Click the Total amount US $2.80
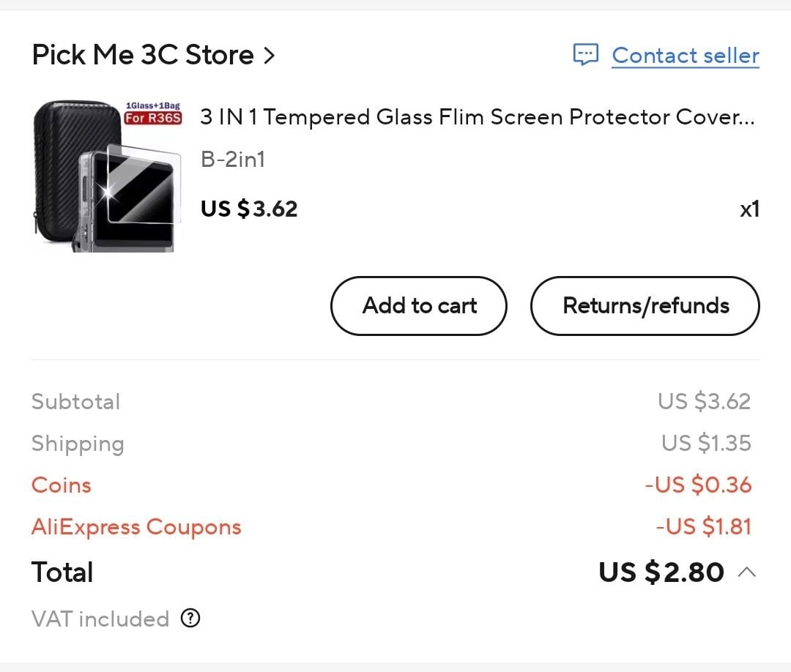Image resolution: width=791 pixels, height=672 pixels. coord(661,572)
